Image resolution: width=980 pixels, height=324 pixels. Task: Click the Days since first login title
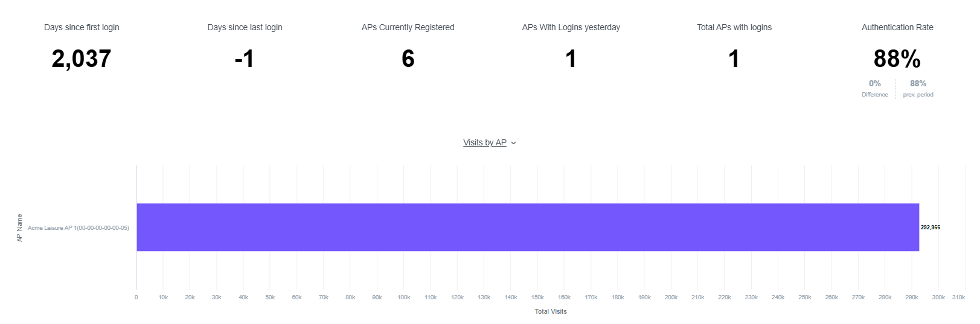[x=82, y=27]
